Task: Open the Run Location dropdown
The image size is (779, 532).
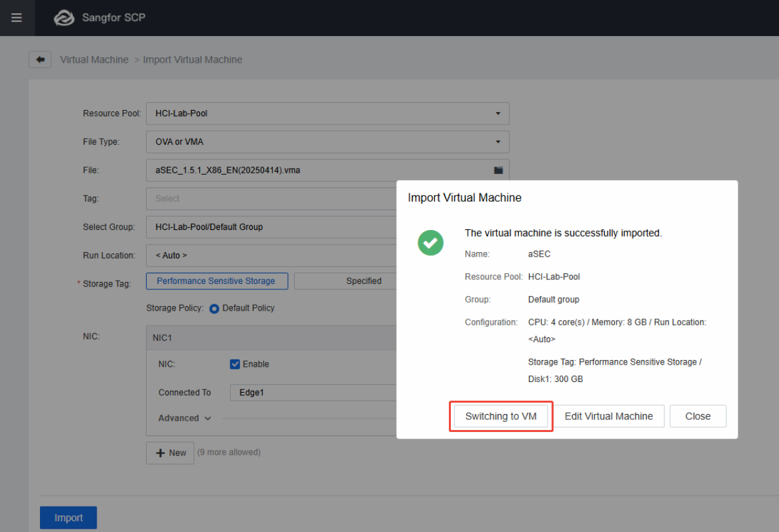Action: [271, 255]
